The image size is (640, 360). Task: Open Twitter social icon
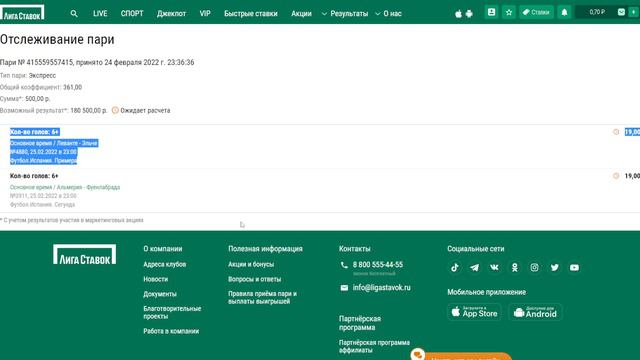click(554, 267)
